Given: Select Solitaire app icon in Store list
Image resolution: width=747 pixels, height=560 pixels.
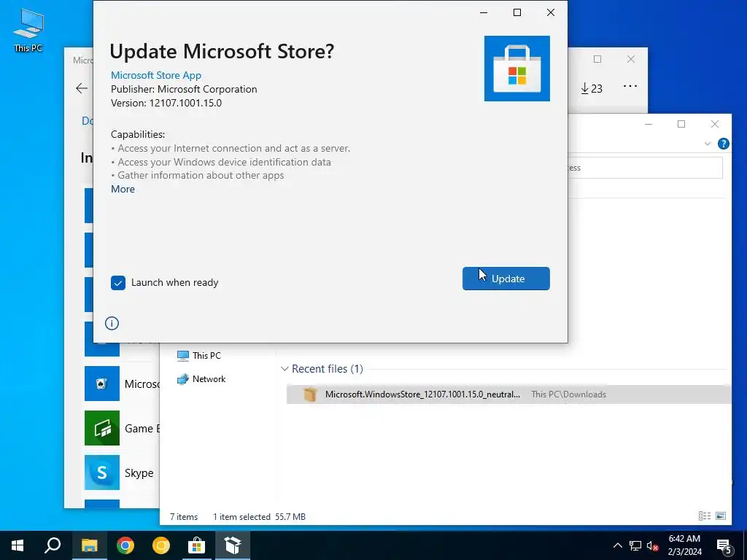Looking at the screenshot, I should tap(102, 384).
